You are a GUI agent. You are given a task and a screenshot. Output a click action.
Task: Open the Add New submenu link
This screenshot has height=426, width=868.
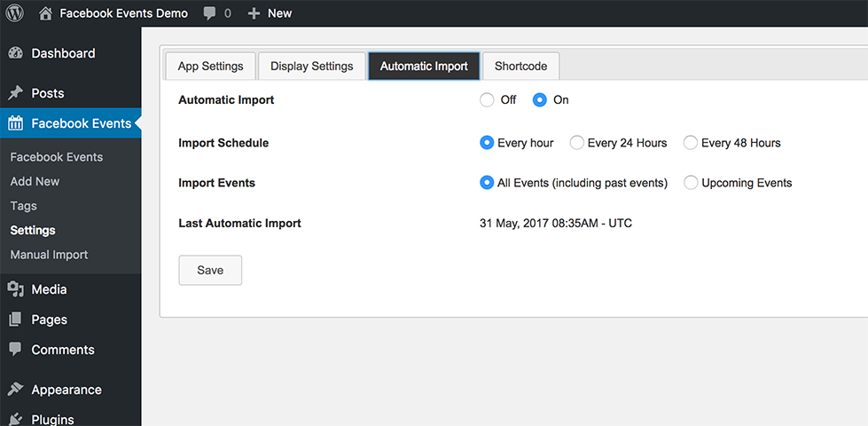tap(35, 181)
